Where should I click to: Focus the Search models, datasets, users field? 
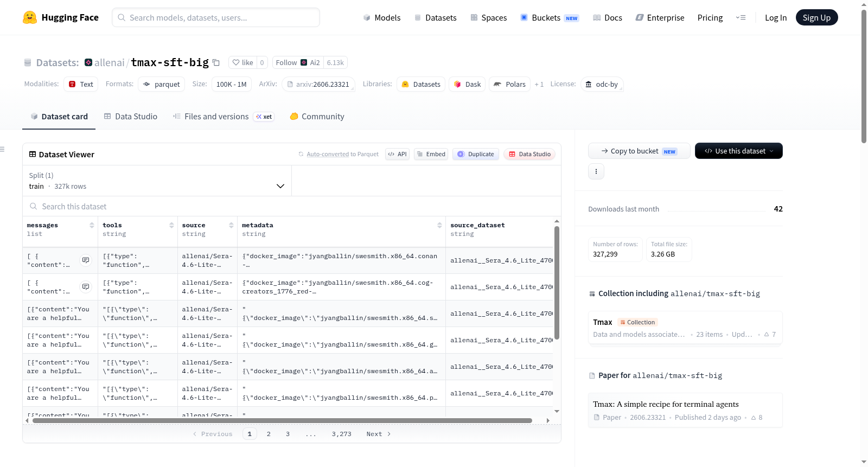click(216, 17)
